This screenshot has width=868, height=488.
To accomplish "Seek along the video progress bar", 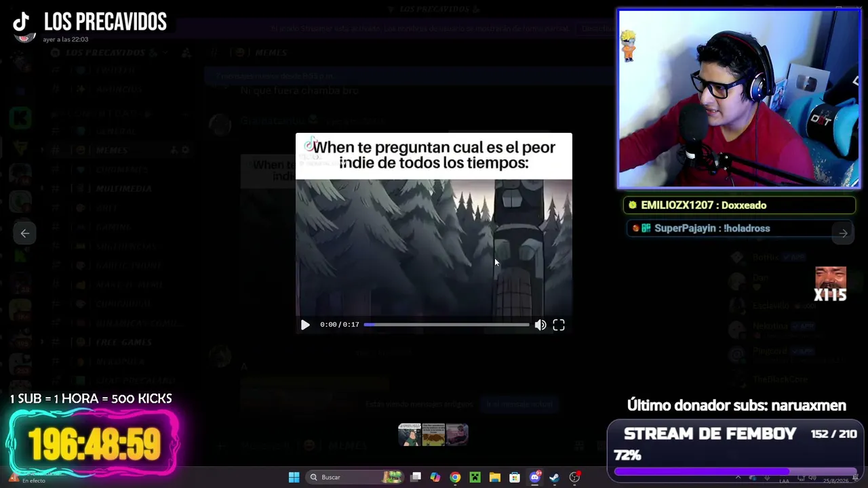I will 446,325.
